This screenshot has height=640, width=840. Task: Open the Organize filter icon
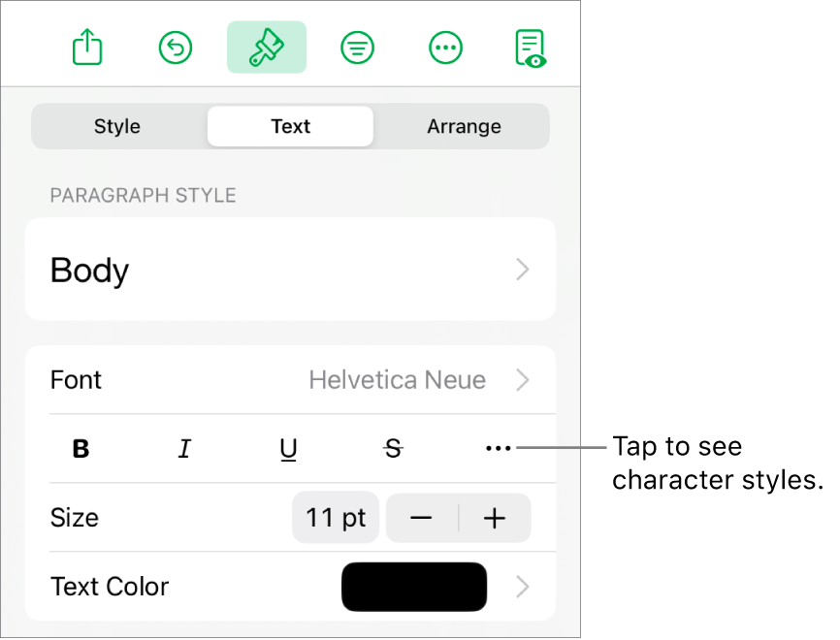[x=357, y=48]
